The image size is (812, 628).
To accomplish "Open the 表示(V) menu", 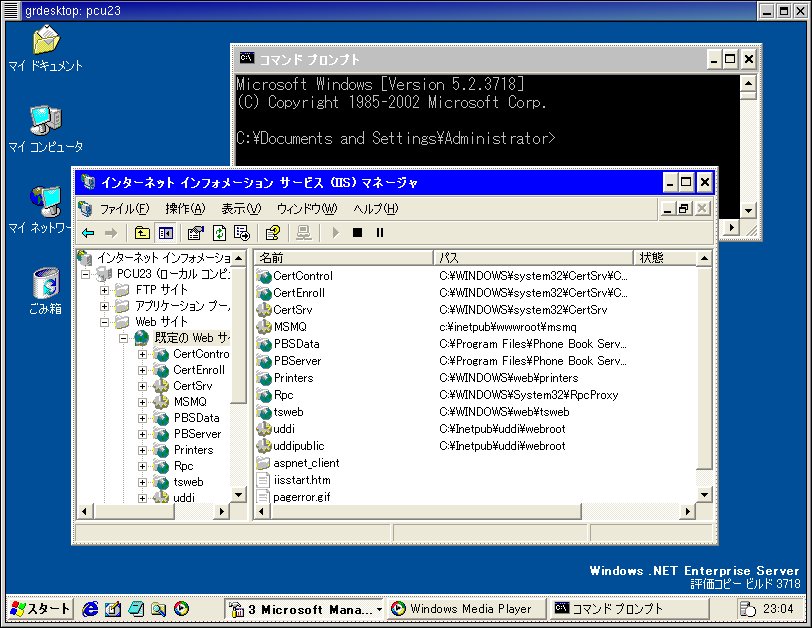I will 241,209.
